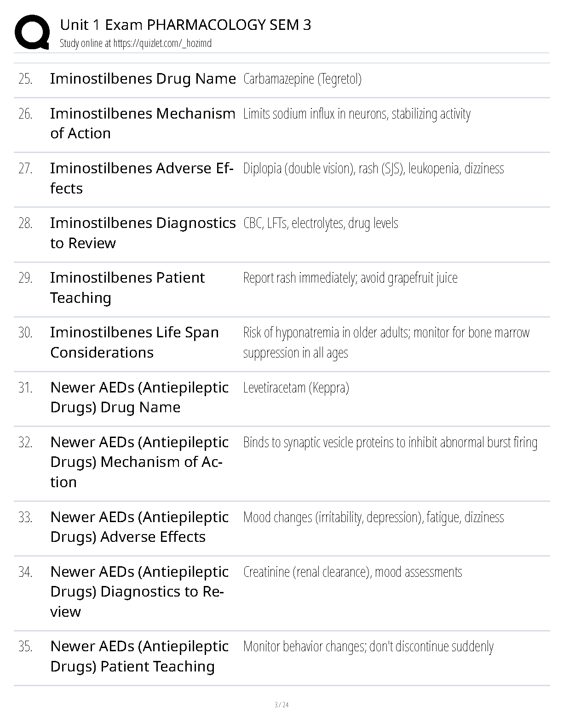Click the 3 / 24 page indicator
This screenshot has width=563, height=728.
coord(281,705)
